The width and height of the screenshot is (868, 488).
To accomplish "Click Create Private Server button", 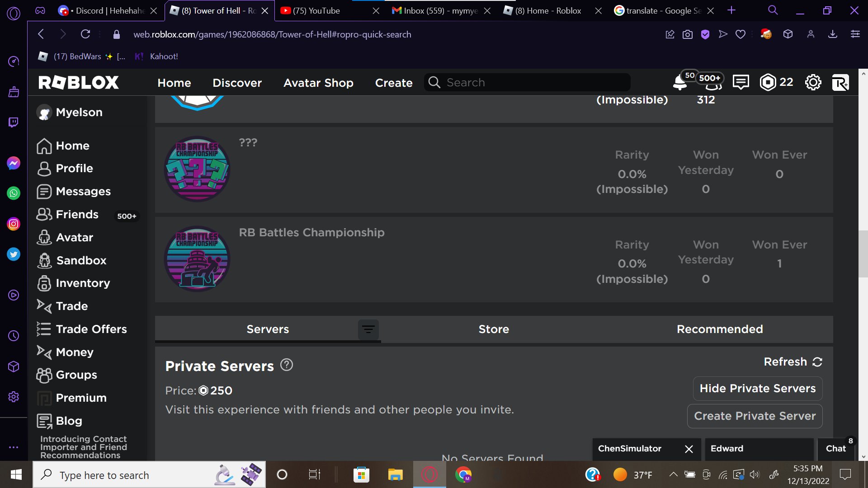I will tap(755, 416).
